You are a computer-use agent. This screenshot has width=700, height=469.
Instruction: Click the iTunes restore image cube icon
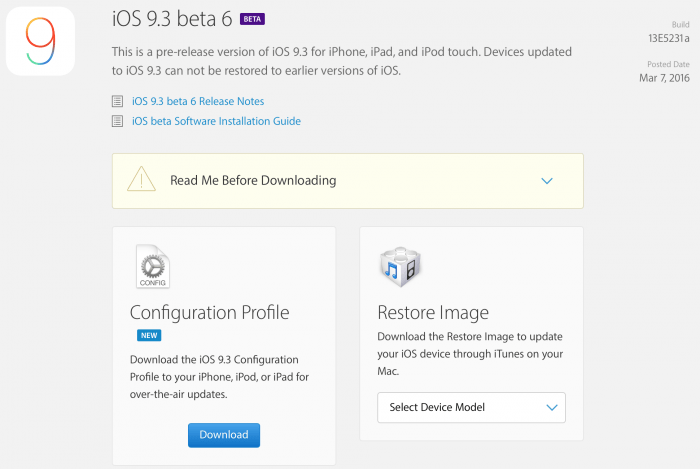tap(400, 266)
